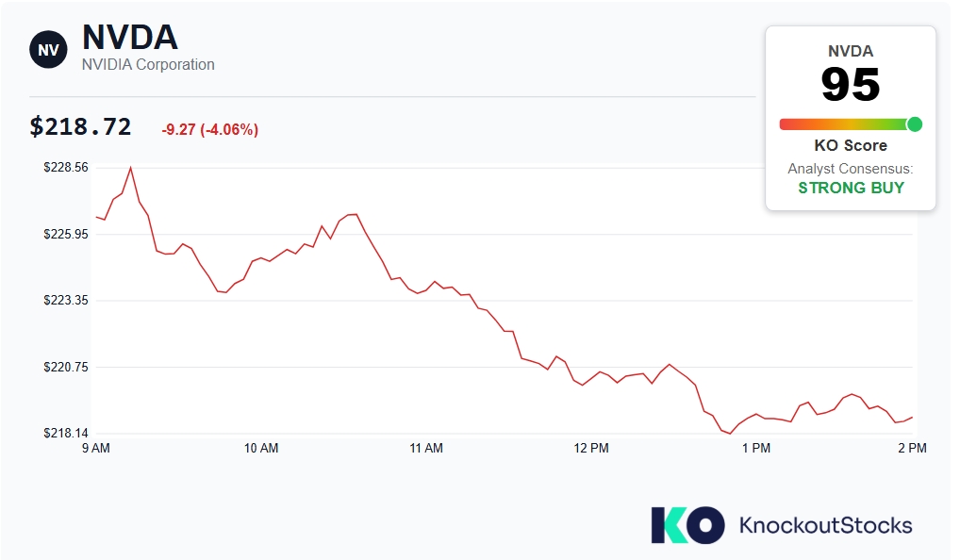
Task: Select the $218.72 current price
Action: [80, 126]
